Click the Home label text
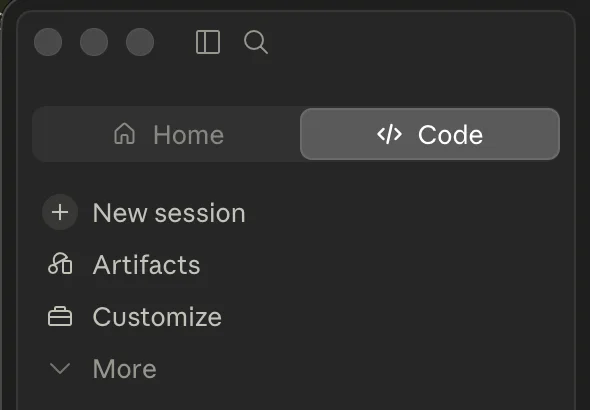Viewport: 590px width, 410px height. 189,135
